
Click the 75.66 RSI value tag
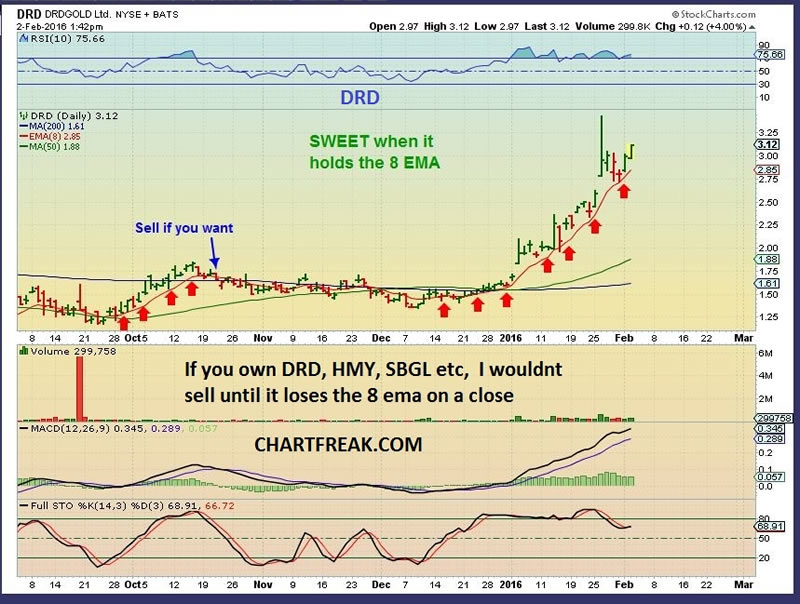(x=769, y=55)
